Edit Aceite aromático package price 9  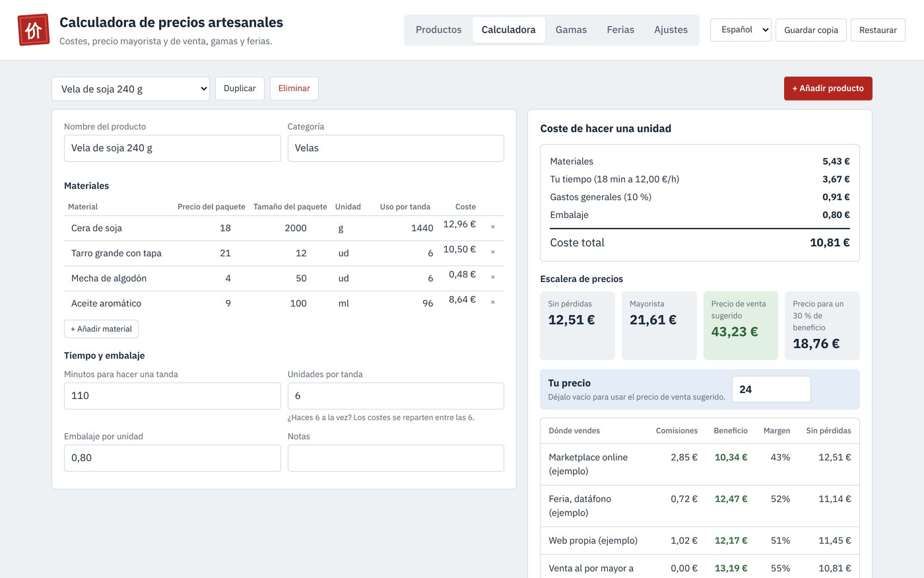(211, 303)
